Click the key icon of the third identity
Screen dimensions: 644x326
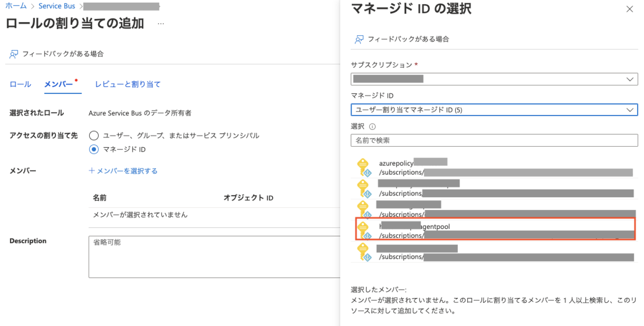pyautogui.click(x=364, y=209)
